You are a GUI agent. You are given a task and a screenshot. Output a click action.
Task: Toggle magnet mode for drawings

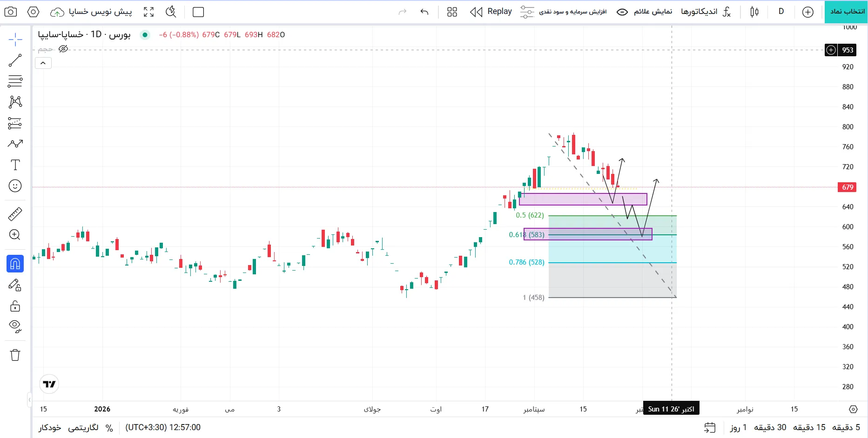(x=15, y=264)
